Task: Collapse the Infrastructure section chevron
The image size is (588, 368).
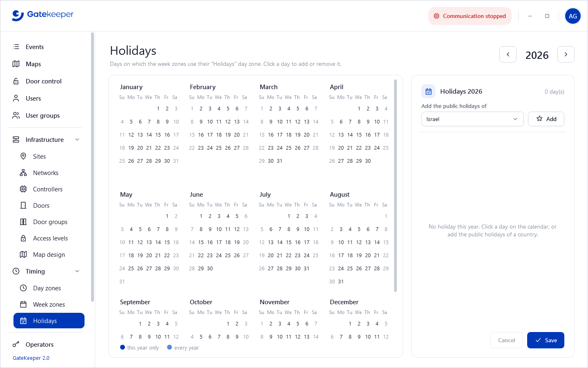Action: [77, 139]
